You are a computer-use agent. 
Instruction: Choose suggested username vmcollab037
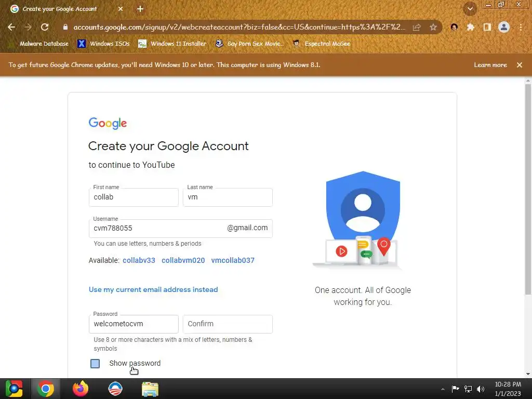tap(233, 260)
